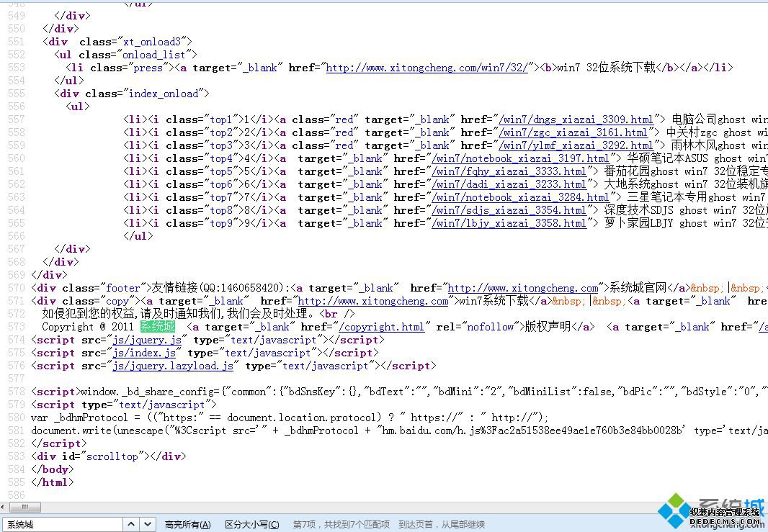Click the text 版权声明 on line 573
The height and width of the screenshot is (532, 768).
coord(548,326)
